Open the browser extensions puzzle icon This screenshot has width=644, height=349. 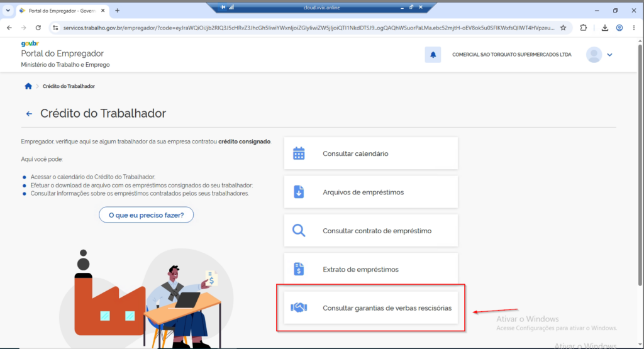[583, 28]
